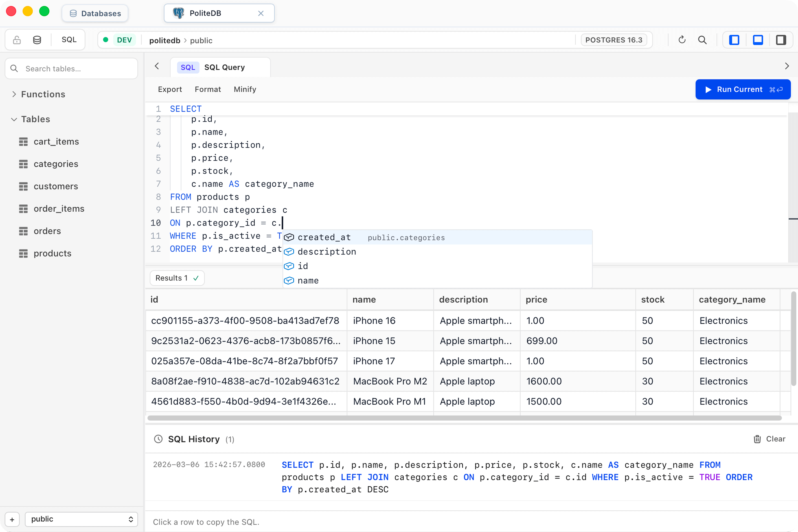Toggle the bottom panel layout
The height and width of the screenshot is (532, 798).
click(758, 40)
